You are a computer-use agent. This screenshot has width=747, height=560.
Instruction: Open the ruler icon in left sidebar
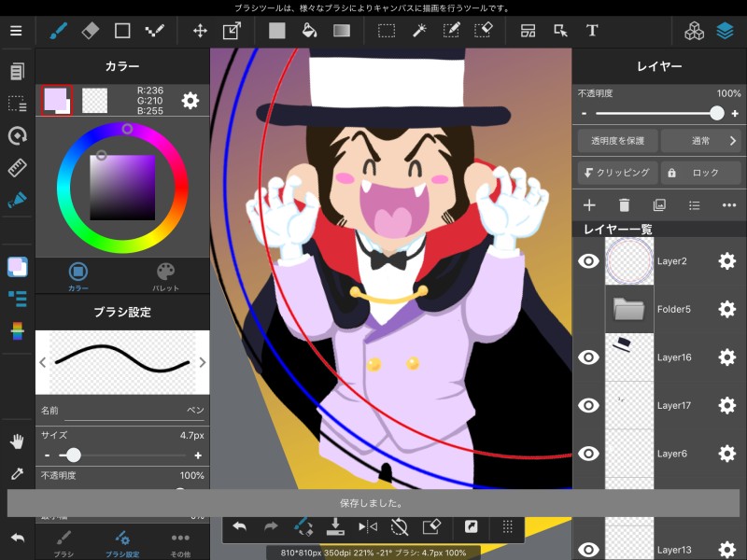click(x=17, y=168)
